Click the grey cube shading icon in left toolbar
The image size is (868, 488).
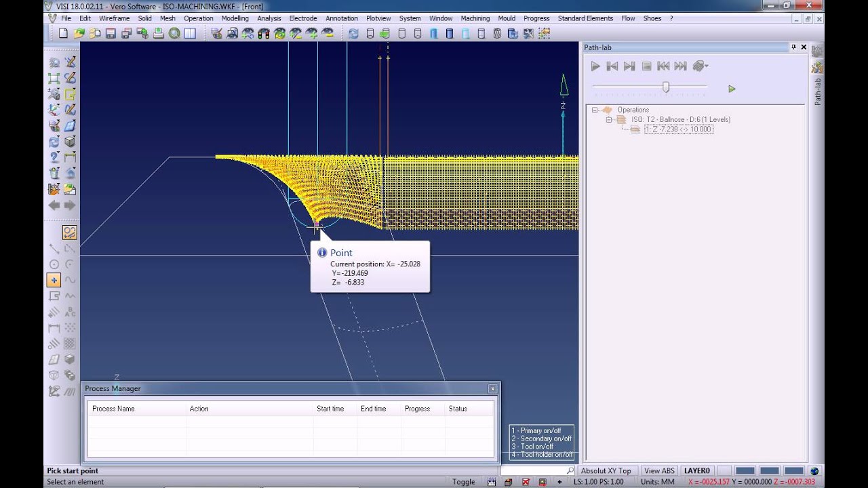(x=70, y=142)
